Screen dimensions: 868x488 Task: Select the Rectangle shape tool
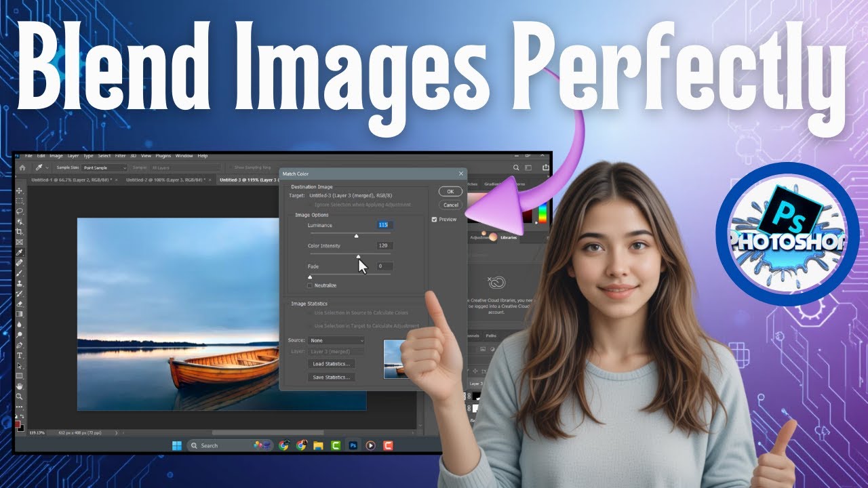tap(20, 375)
